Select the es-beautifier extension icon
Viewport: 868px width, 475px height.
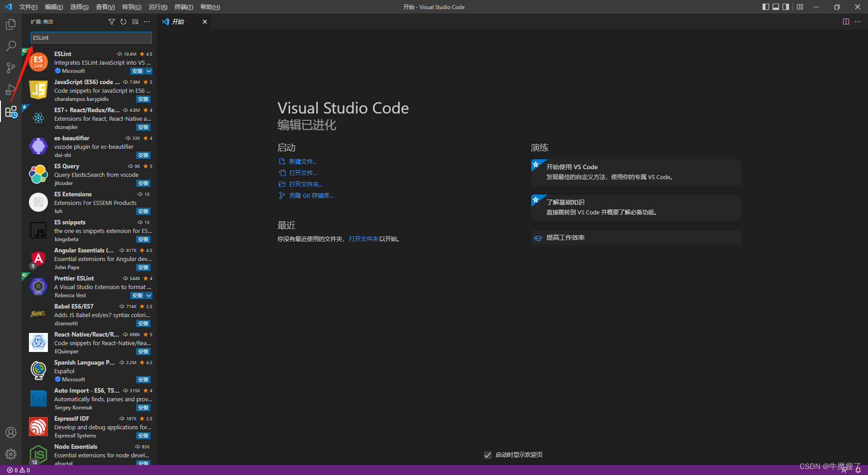point(38,146)
